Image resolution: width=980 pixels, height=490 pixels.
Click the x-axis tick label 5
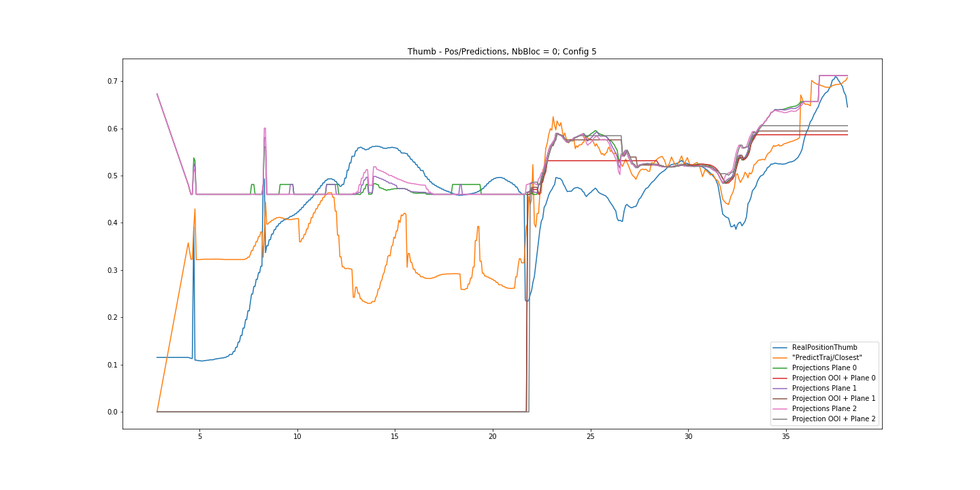(200, 437)
